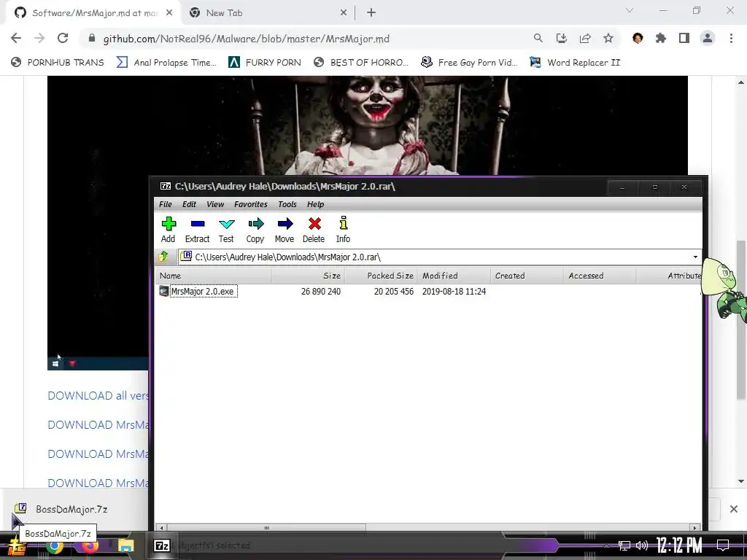Image resolution: width=747 pixels, height=560 pixels.
Task: Switch to the MrsMajor.md GitHub tab
Action: pyautogui.click(x=93, y=13)
